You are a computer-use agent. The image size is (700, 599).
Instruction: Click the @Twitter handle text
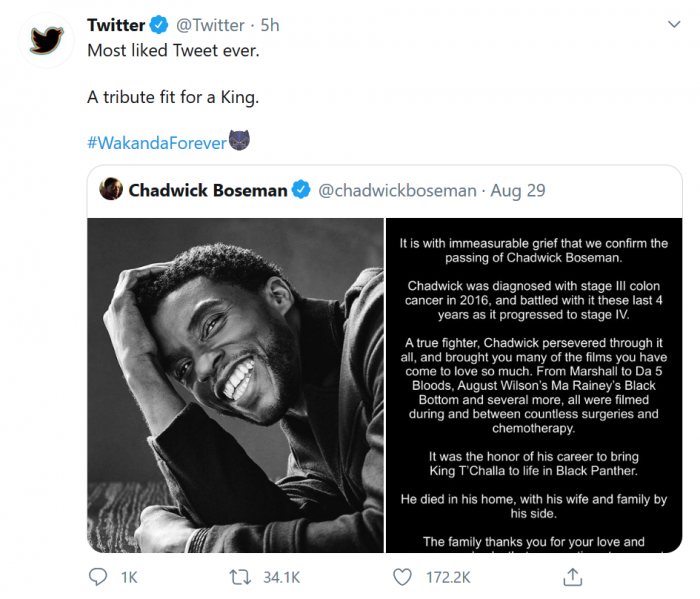[x=212, y=25]
